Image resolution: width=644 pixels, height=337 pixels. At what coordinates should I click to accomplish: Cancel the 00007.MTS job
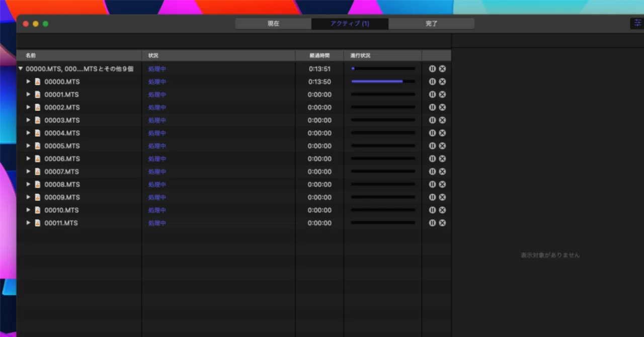pos(442,172)
